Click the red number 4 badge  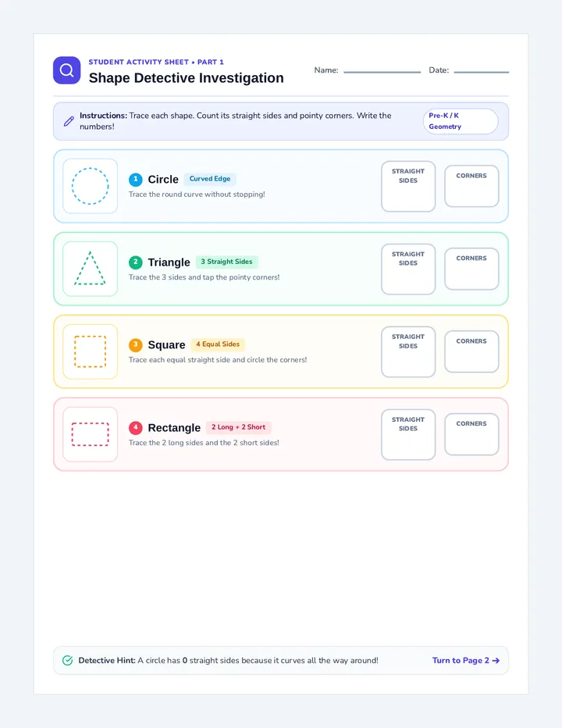[x=136, y=427]
